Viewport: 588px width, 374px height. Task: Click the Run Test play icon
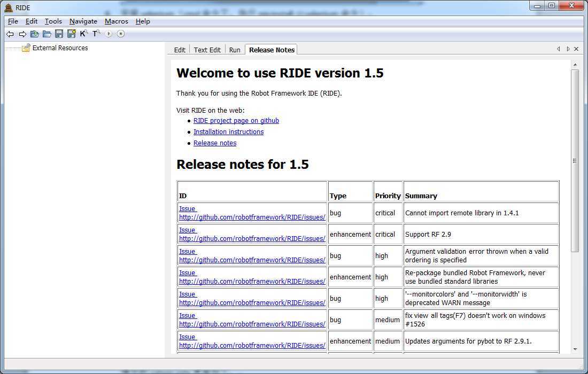pyautogui.click(x=109, y=34)
